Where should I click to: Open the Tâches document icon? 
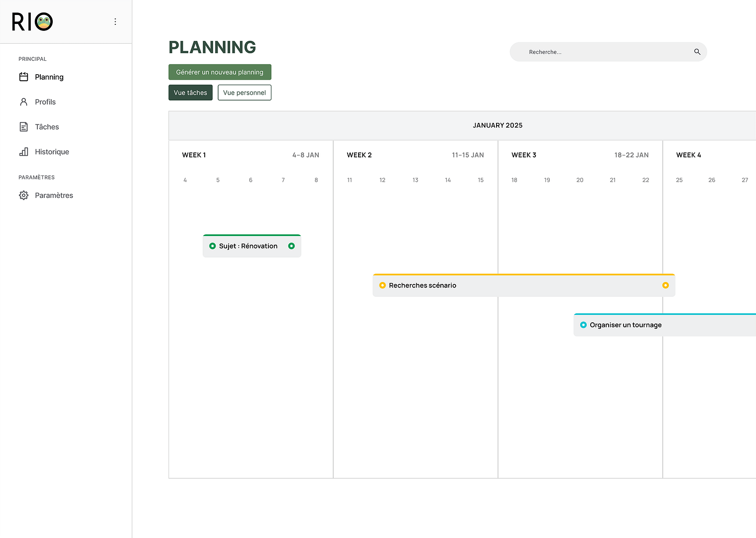23,127
